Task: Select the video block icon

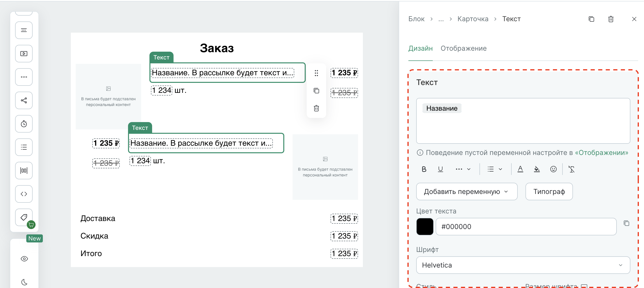Action: (x=24, y=54)
